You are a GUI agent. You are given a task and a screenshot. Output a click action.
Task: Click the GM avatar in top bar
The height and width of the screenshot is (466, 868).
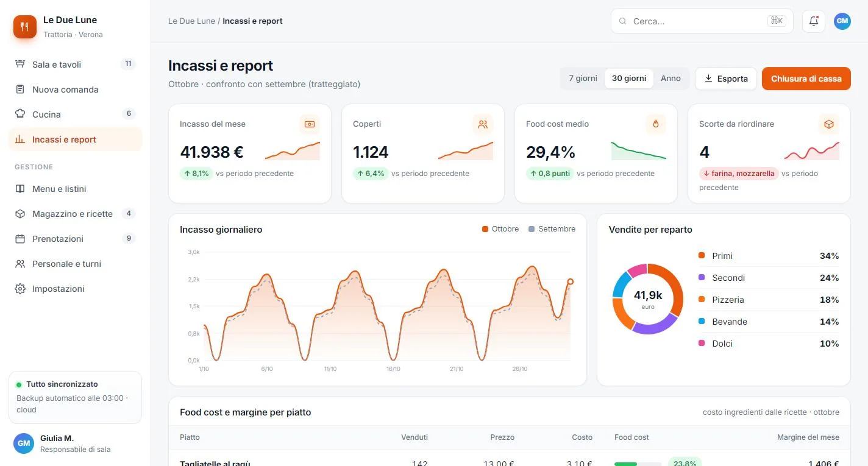[842, 21]
